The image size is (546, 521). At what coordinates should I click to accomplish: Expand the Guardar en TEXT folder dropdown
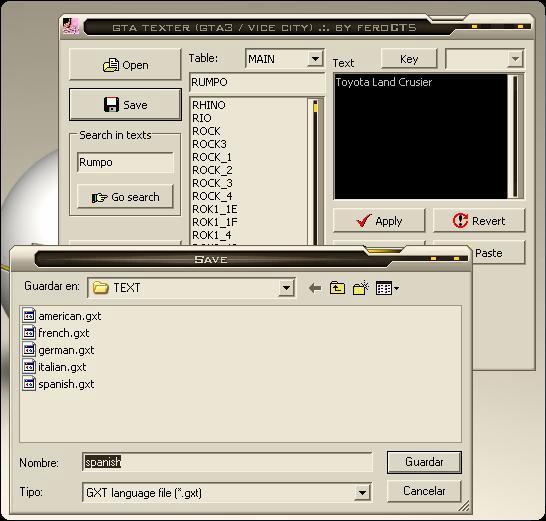point(286,288)
